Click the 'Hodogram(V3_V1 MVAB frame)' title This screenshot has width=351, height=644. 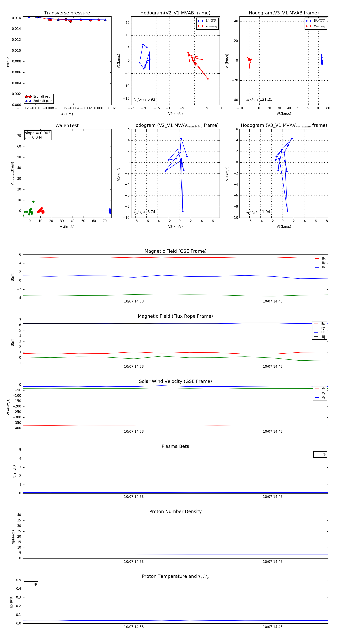[x=284, y=13]
